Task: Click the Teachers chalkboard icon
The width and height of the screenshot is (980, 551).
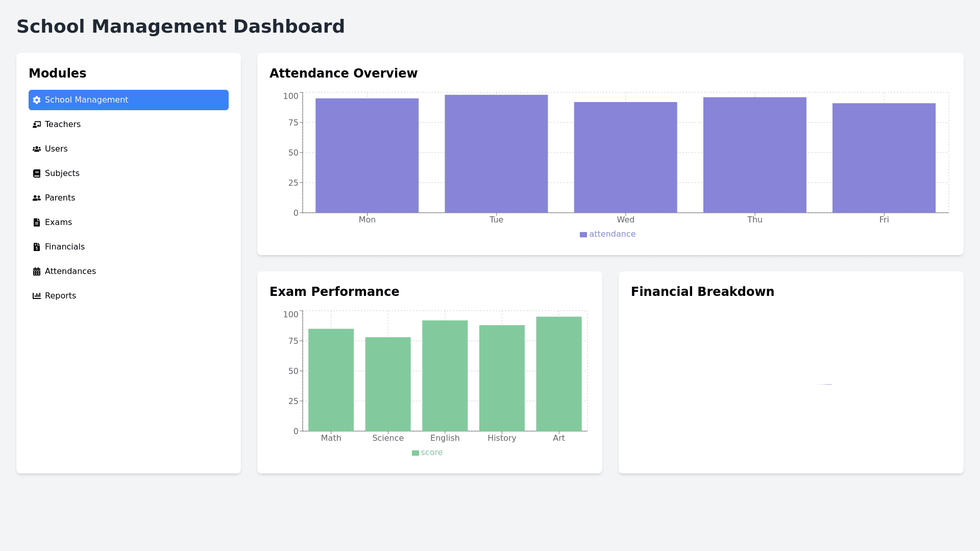Action: click(37, 124)
